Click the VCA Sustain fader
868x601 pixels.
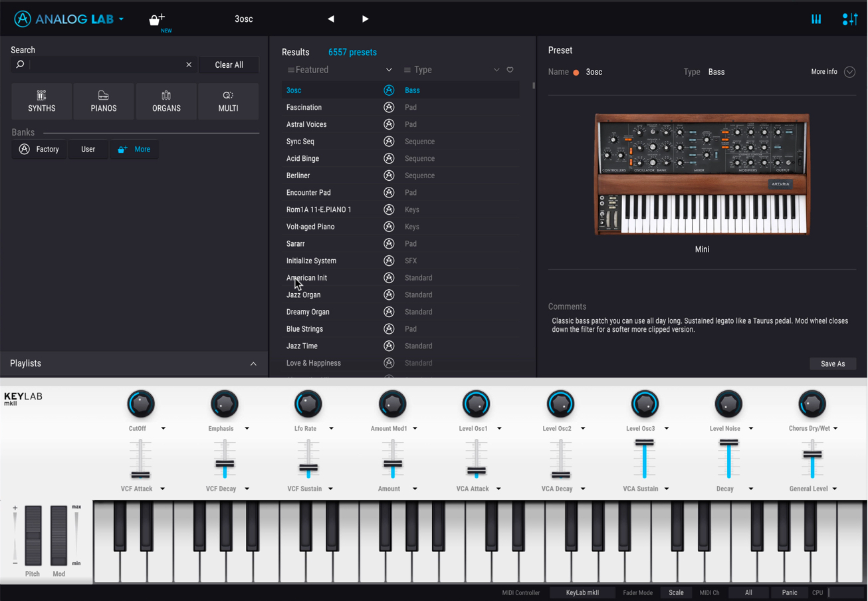tap(644, 459)
